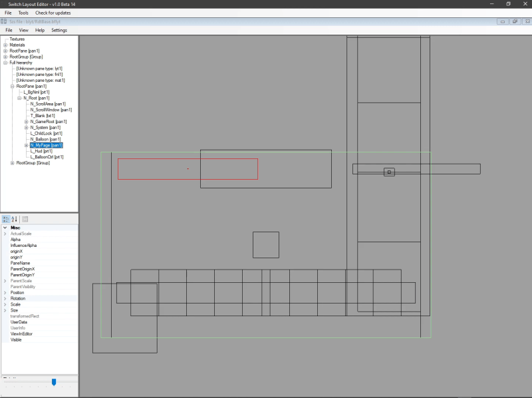
Task: Restore down the Switch Layout Editor window
Action: 508,4
